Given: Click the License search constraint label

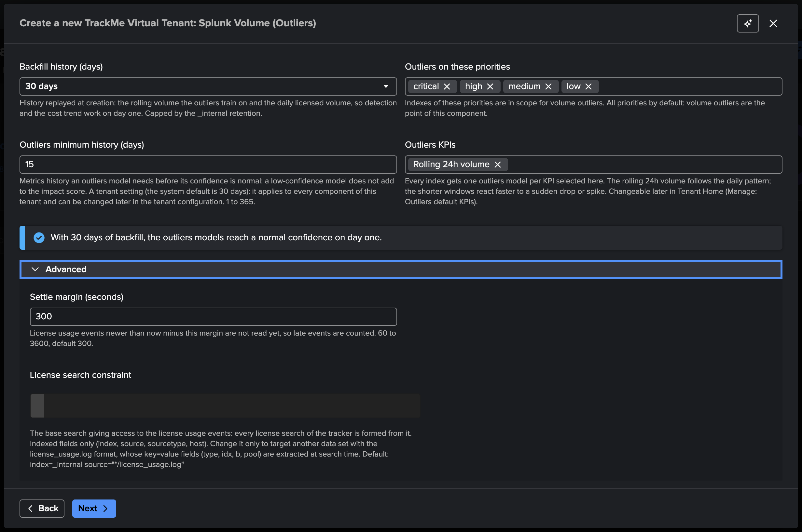Looking at the screenshot, I should [x=80, y=375].
